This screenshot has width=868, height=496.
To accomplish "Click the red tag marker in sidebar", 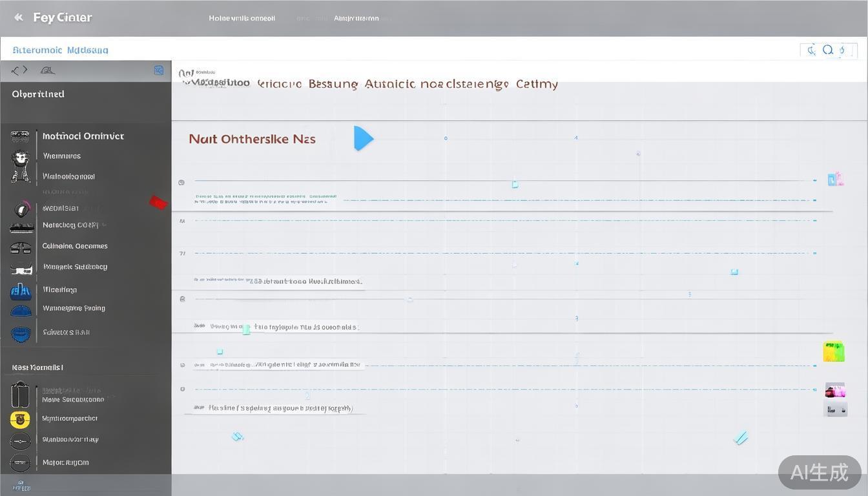I will (158, 203).
